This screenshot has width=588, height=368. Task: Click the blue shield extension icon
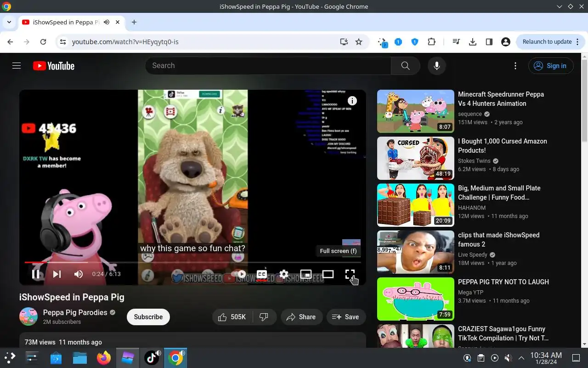415,42
